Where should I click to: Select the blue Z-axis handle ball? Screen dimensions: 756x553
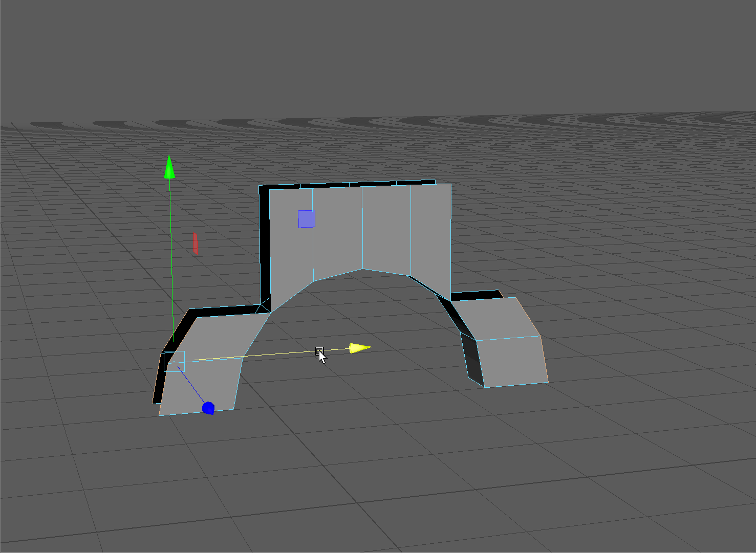(x=208, y=408)
